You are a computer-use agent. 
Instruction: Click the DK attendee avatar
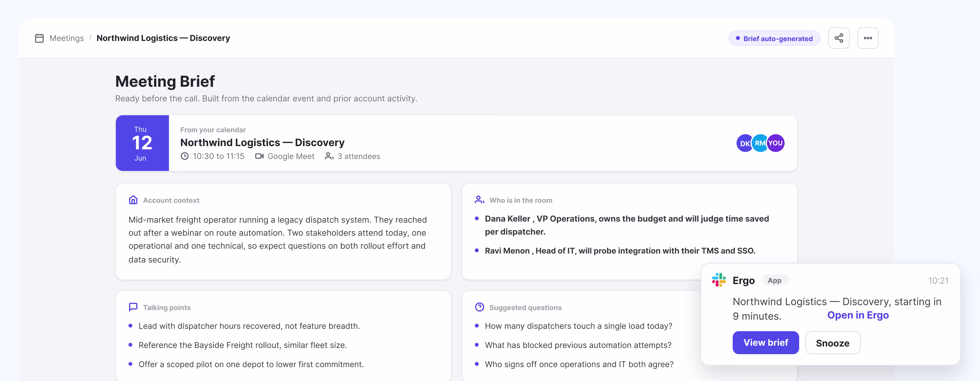pos(744,143)
